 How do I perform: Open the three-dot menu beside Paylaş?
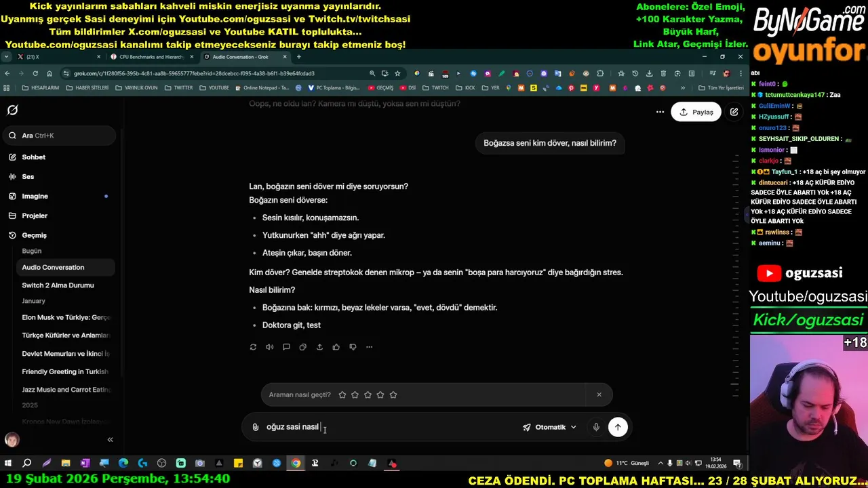[x=660, y=112]
